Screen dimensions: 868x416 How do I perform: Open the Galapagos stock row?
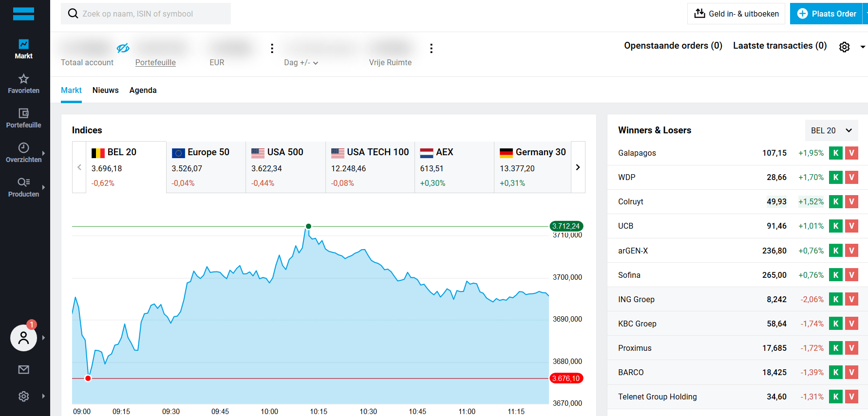737,153
